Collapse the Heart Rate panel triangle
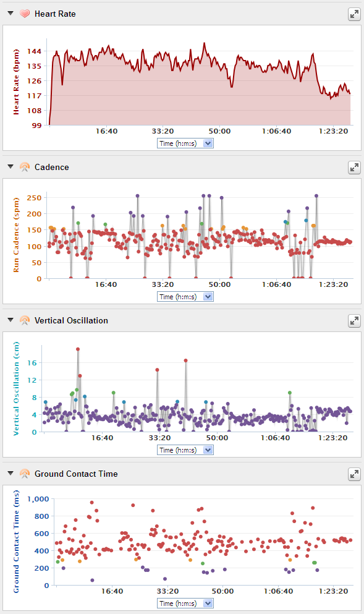 coord(11,14)
